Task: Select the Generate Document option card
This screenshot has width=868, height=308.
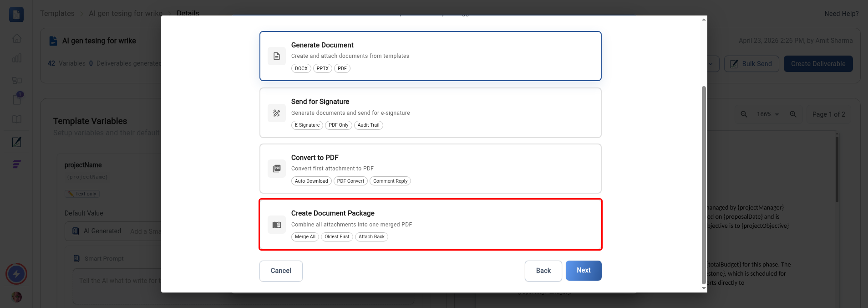Action: 430,56
